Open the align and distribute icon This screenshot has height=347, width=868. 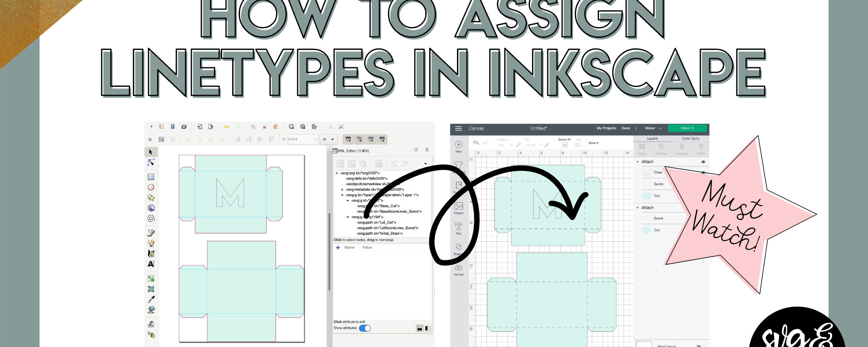pyautogui.click(x=314, y=127)
